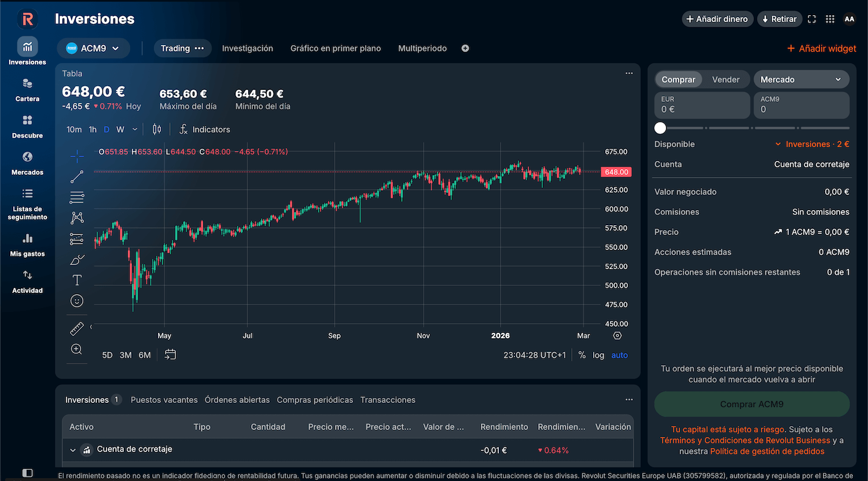
Task: Open Términos y Condiciones de Revolut Business link
Action: (745, 440)
